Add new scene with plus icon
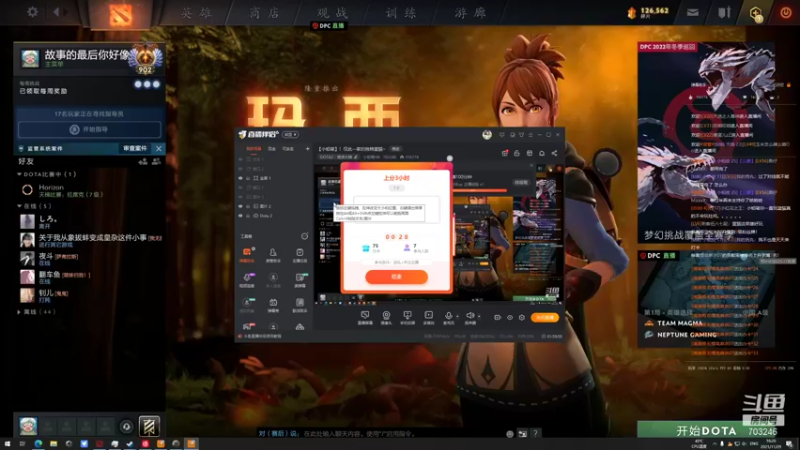Viewport: 800px width, 450px height. [x=307, y=148]
